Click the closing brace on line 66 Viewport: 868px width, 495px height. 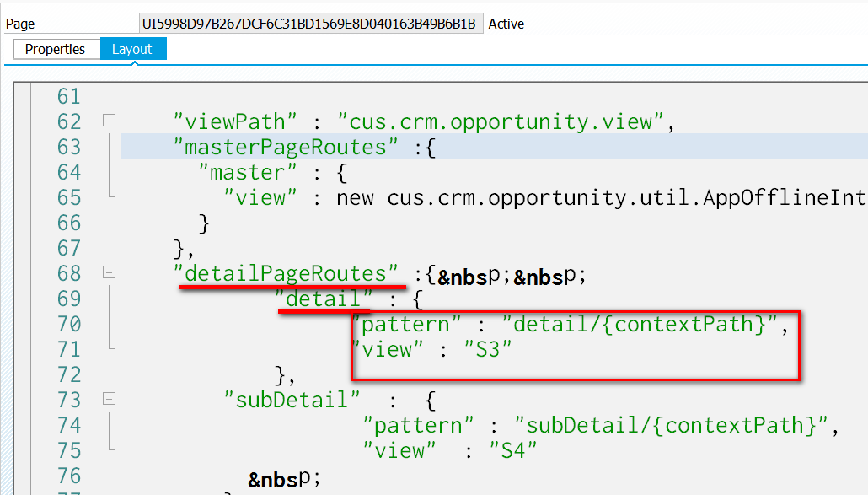point(204,223)
